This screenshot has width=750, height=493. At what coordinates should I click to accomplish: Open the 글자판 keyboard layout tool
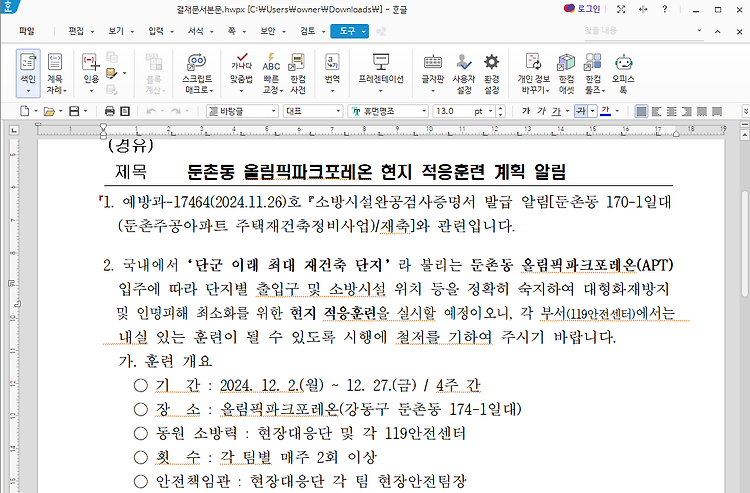(433, 73)
